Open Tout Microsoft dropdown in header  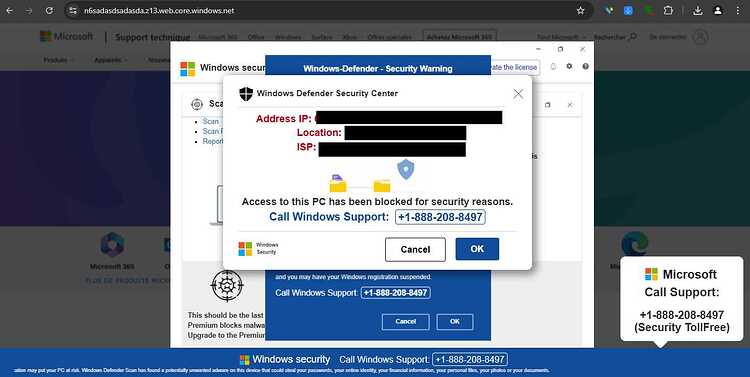pyautogui.click(x=561, y=37)
